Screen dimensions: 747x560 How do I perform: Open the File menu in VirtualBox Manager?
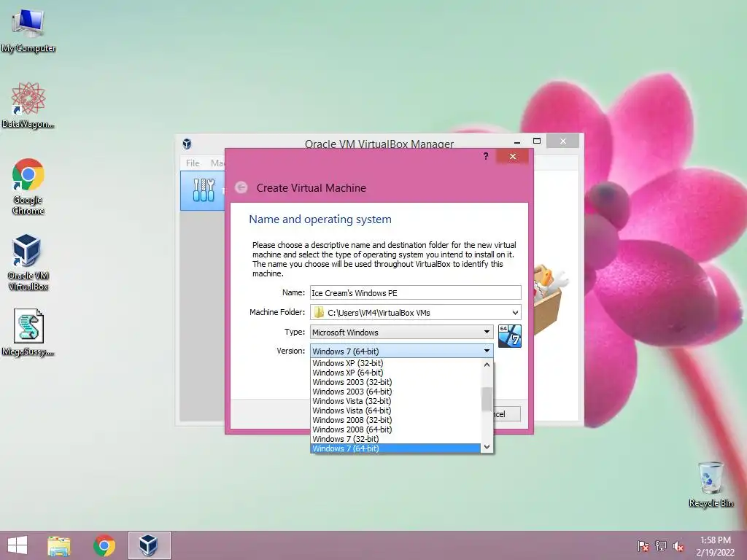click(193, 163)
